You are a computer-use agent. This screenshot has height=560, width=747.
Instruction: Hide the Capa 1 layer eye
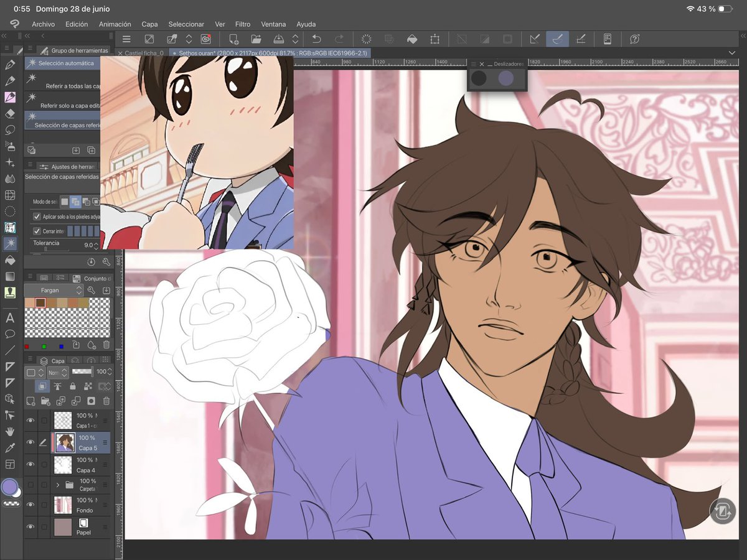tap(30, 420)
